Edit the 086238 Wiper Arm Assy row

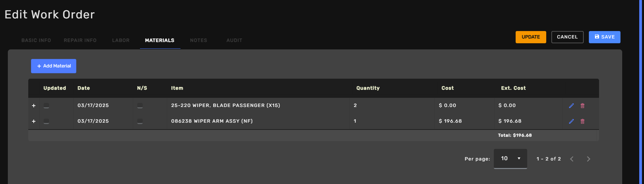tap(571, 121)
